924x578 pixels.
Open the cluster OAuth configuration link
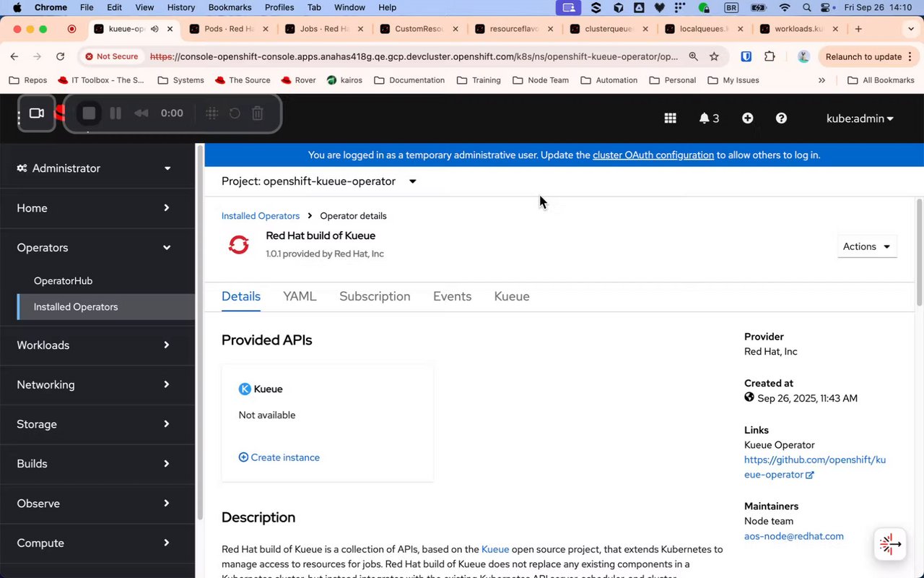coord(653,155)
